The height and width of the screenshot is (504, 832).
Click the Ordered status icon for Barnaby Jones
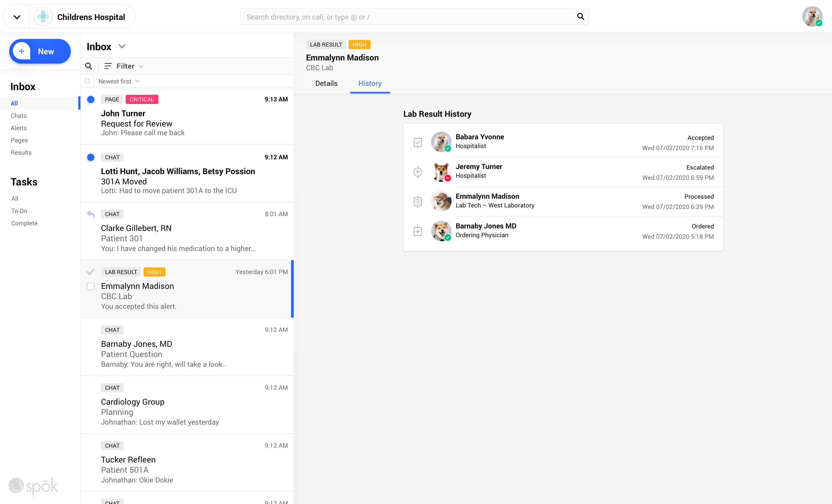pos(418,232)
